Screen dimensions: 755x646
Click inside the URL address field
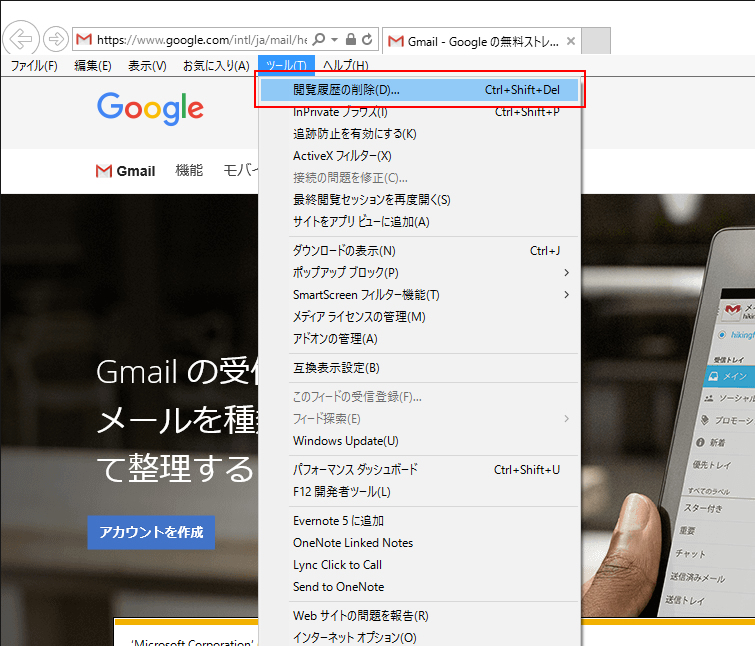tap(202, 39)
